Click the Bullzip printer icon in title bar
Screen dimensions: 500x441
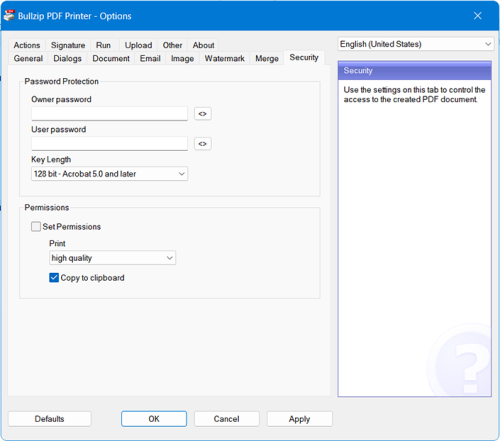pos(9,16)
